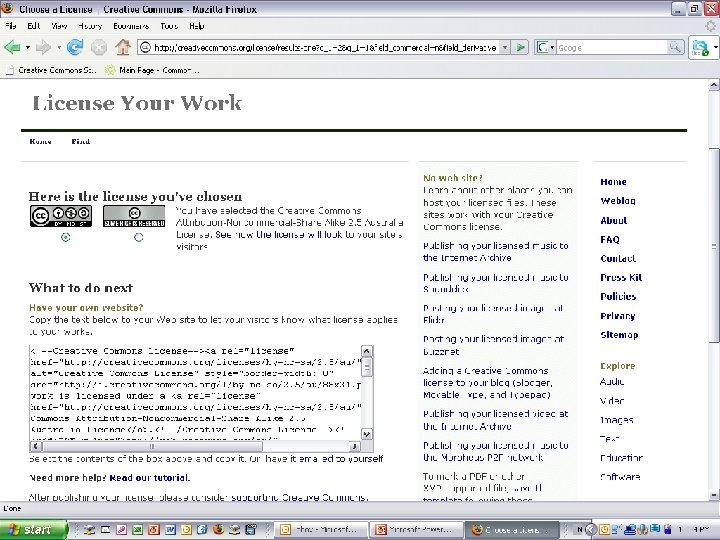720x540 pixels.
Task: Switch to the Outlook taskbar window
Action: [321, 529]
